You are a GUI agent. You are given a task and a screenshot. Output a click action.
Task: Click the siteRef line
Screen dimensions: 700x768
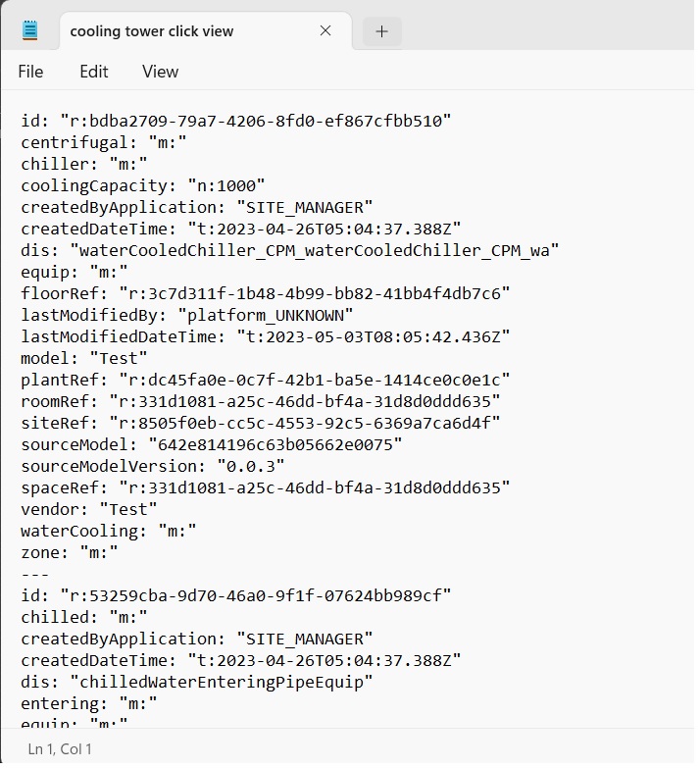(x=261, y=423)
